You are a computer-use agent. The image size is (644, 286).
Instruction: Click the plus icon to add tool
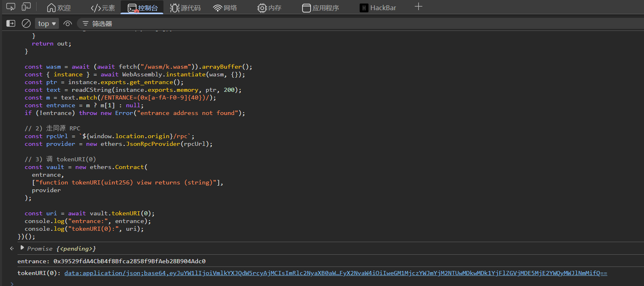click(418, 7)
